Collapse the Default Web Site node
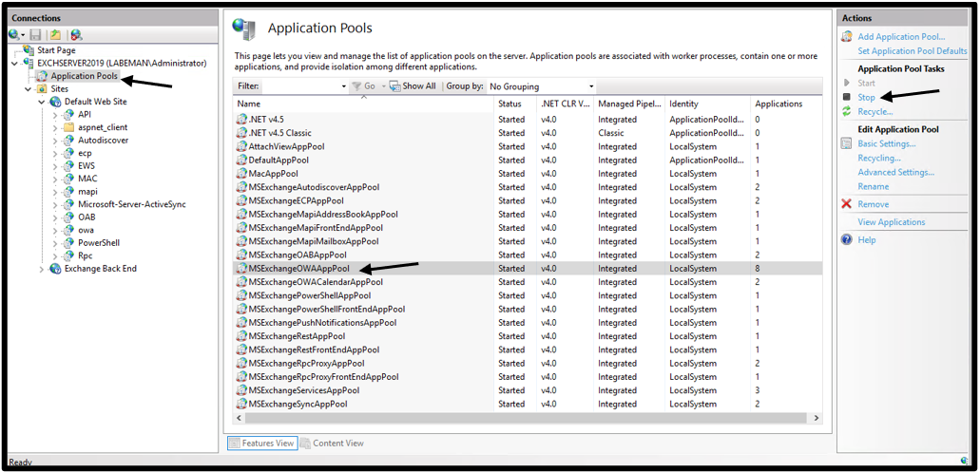This screenshot has width=980, height=472. point(41,102)
